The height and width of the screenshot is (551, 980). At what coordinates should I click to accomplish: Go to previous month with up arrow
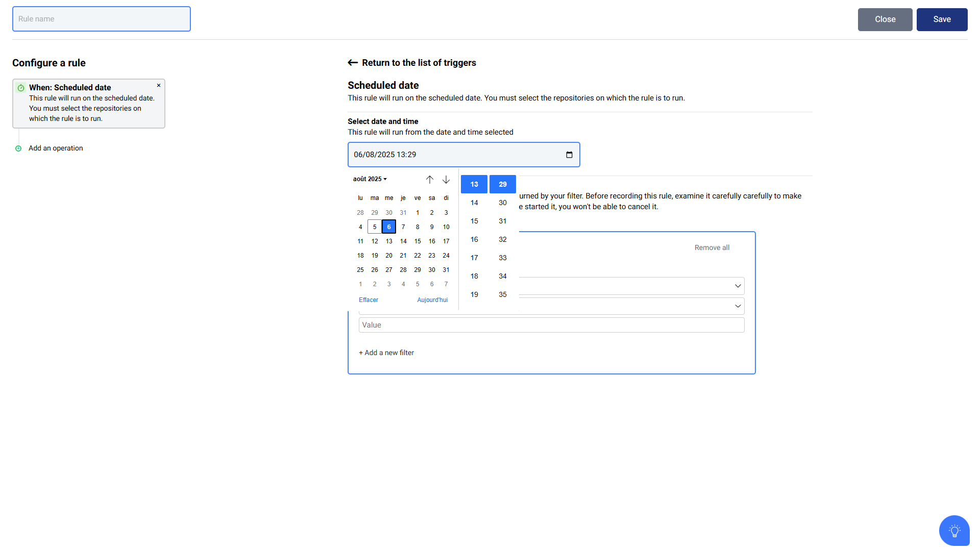point(430,180)
